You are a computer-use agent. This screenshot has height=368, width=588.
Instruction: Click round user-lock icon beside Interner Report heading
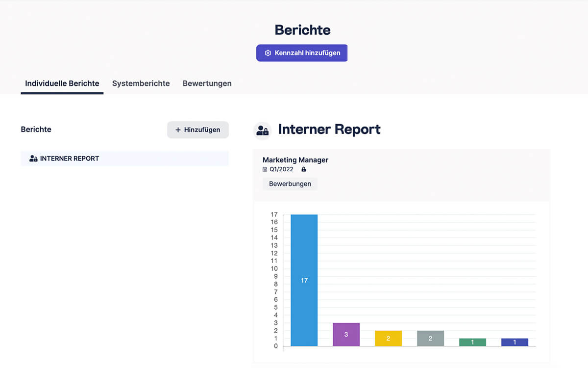click(262, 131)
